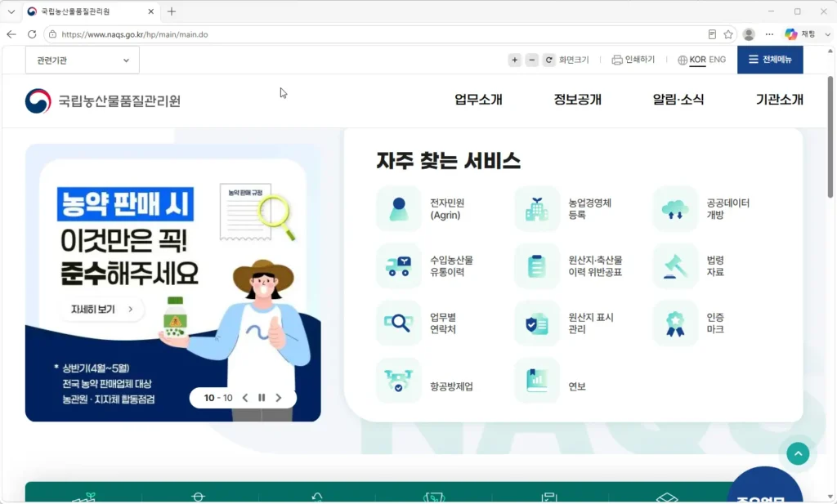Decrease screen size with minus button
This screenshot has width=837, height=504.
pos(531,60)
